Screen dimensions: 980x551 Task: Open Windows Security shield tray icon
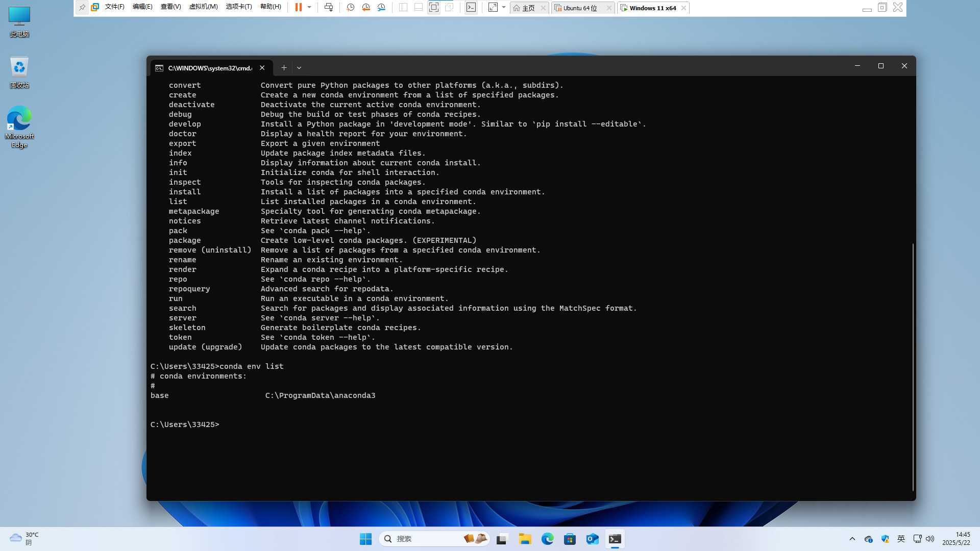coord(885,539)
